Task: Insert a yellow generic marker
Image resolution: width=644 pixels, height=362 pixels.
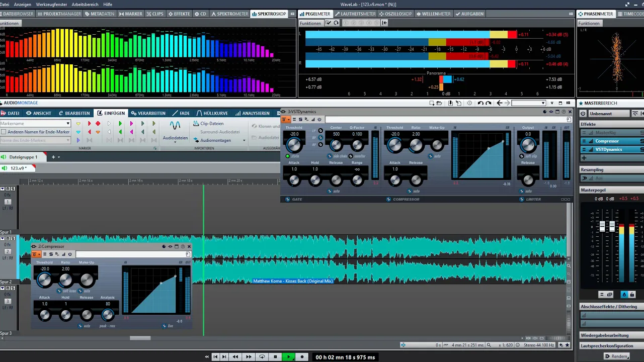Action: 78,124
